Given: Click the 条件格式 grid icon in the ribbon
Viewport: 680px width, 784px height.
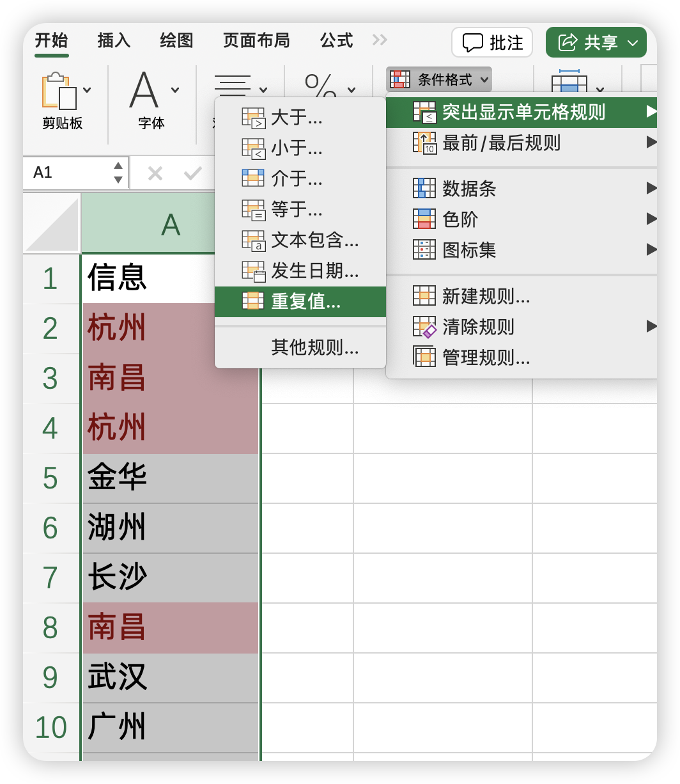Looking at the screenshot, I should (x=401, y=79).
